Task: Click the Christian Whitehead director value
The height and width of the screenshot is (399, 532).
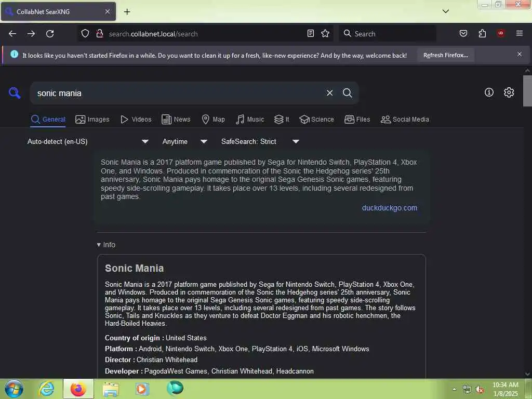Action: [167, 360]
